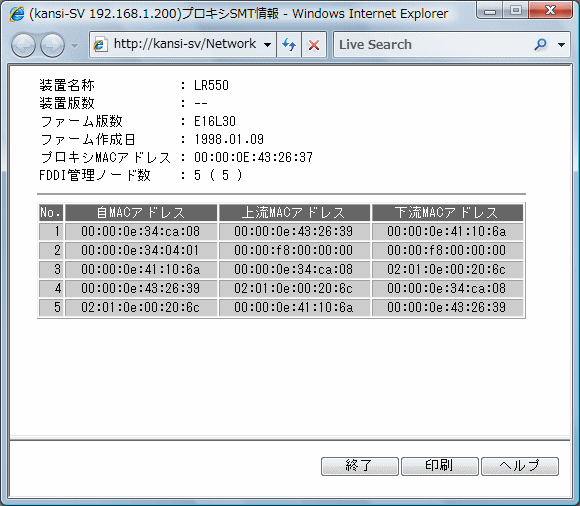
Task: Select upstream MAC 02:01:0e:00:20:6c in row 4
Action: [294, 288]
